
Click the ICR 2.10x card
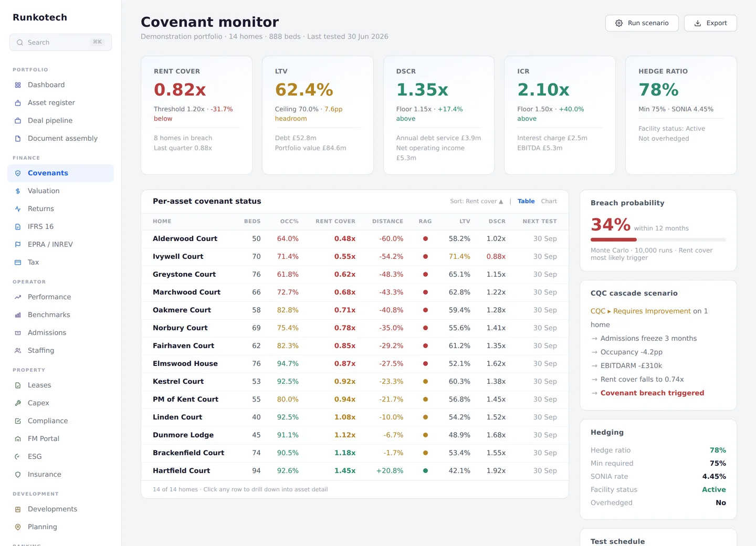pos(560,115)
